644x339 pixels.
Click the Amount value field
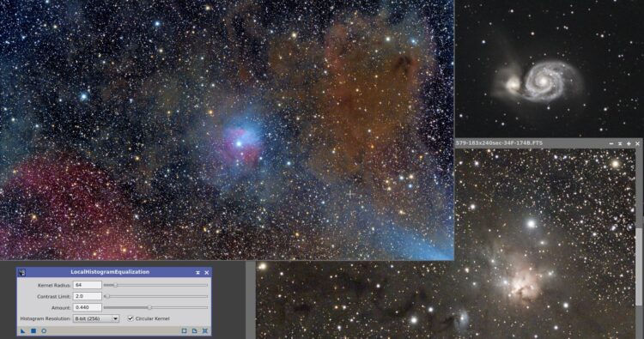[87, 307]
